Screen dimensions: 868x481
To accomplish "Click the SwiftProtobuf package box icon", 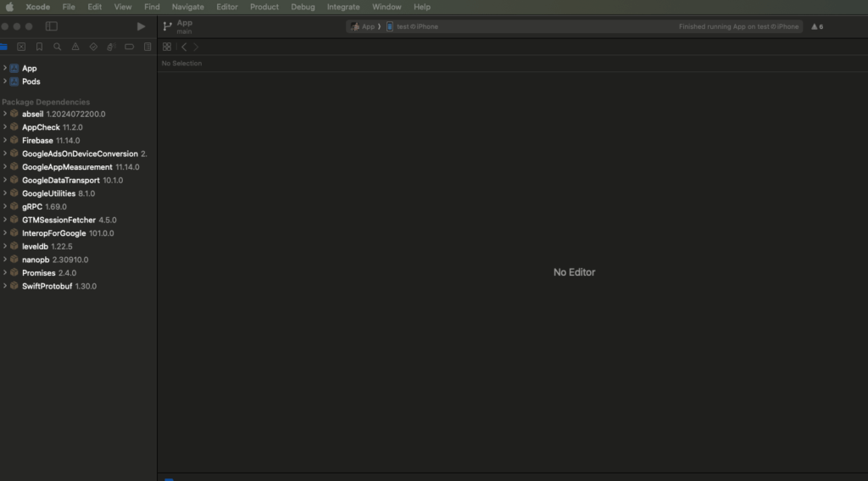I will 14,286.
